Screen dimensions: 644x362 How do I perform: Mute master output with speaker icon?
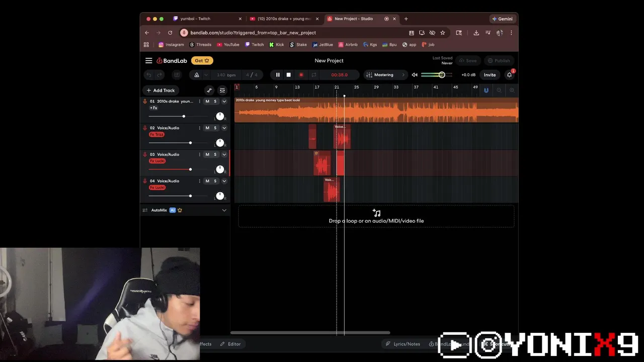click(415, 75)
